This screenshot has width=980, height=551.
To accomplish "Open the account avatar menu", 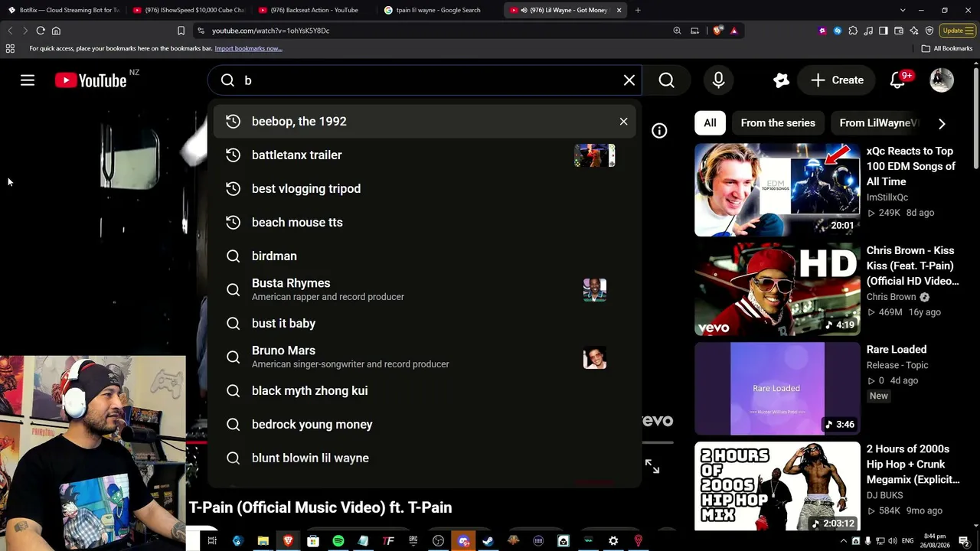I will coord(942,80).
